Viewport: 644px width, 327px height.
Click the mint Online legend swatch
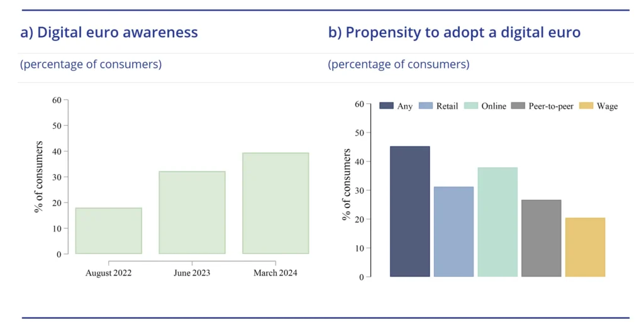pos(470,106)
